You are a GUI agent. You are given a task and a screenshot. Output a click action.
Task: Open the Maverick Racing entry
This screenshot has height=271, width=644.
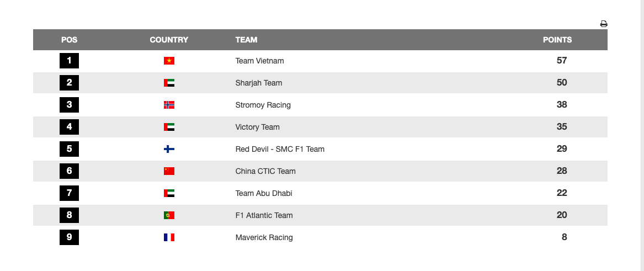pyautogui.click(x=264, y=237)
